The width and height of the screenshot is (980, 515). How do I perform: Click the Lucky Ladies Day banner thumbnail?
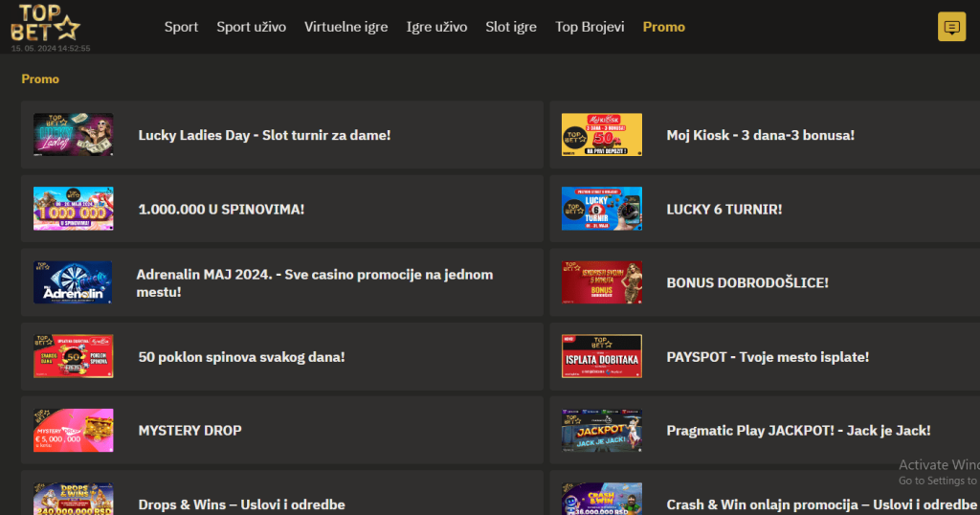pos(74,135)
